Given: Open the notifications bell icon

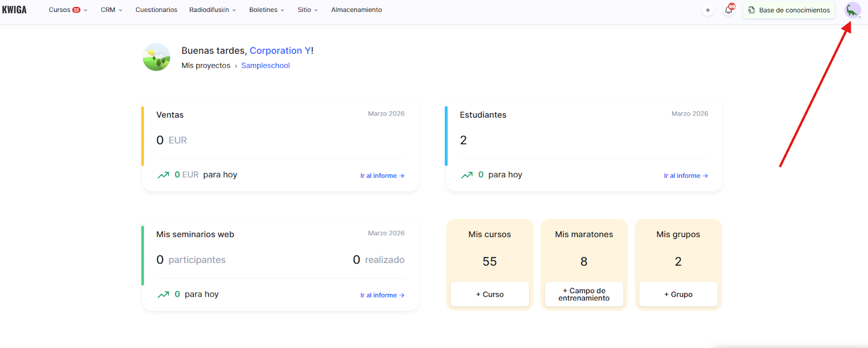Looking at the screenshot, I should (729, 10).
